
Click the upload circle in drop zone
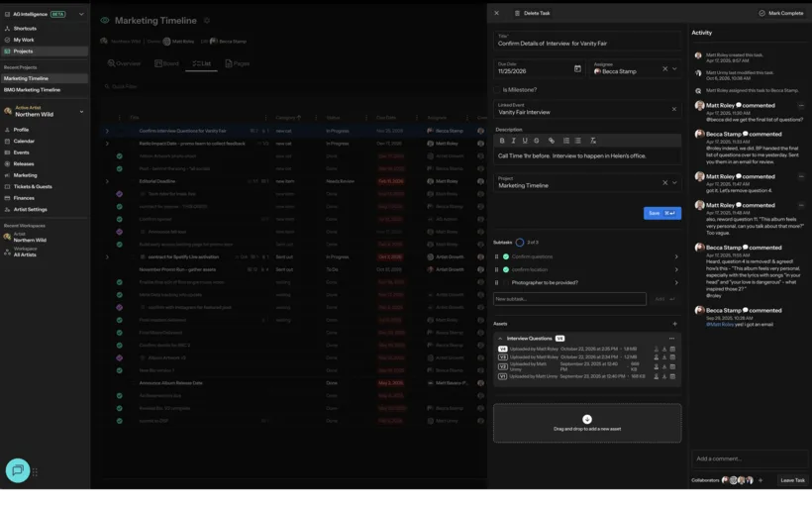(587, 420)
